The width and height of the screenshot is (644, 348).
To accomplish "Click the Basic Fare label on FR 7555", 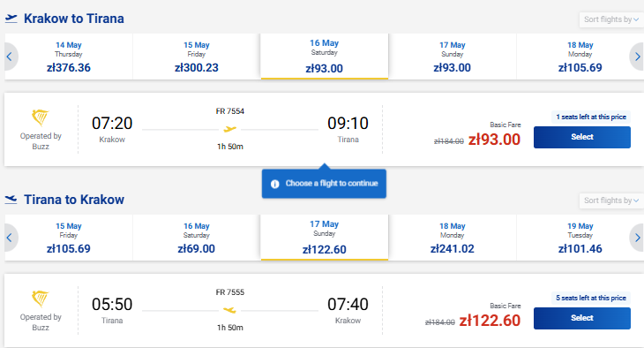I will coord(505,306).
